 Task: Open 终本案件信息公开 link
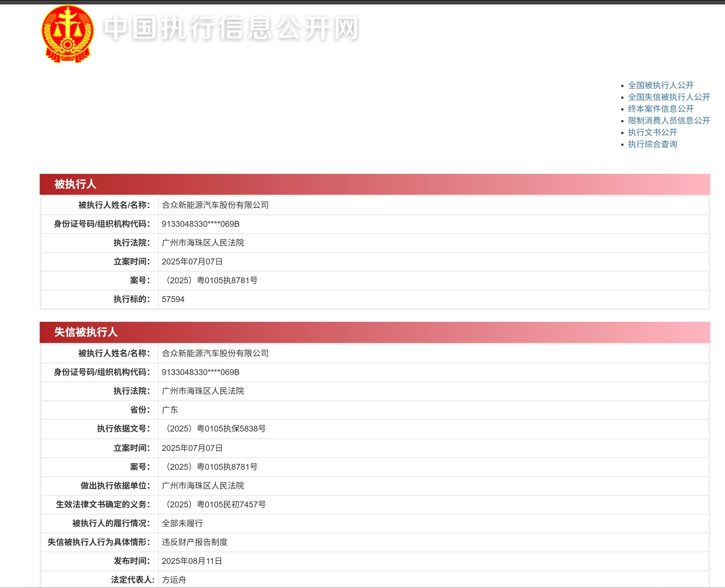click(x=661, y=109)
